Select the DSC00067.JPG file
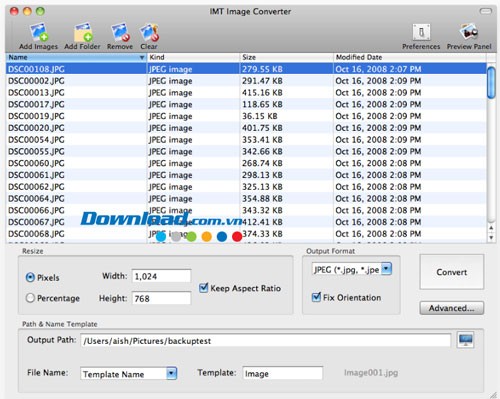The height and width of the screenshot is (399, 500). pos(246,222)
